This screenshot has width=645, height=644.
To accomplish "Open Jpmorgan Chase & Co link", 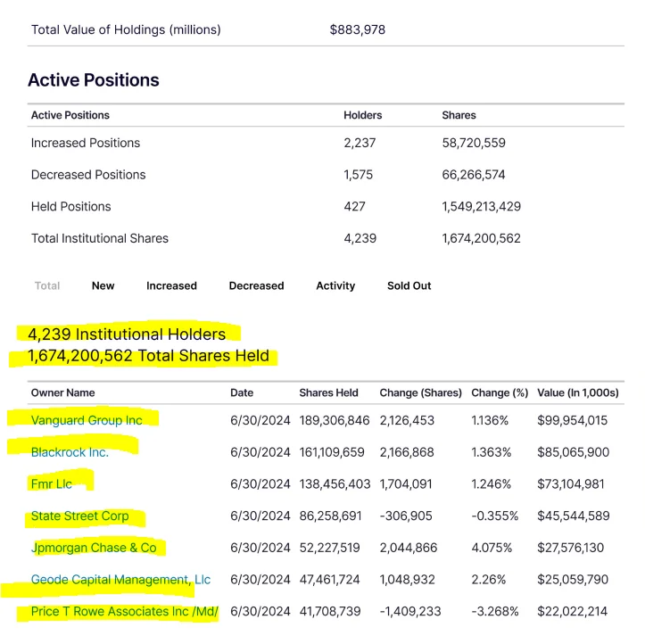I will 94,548.
